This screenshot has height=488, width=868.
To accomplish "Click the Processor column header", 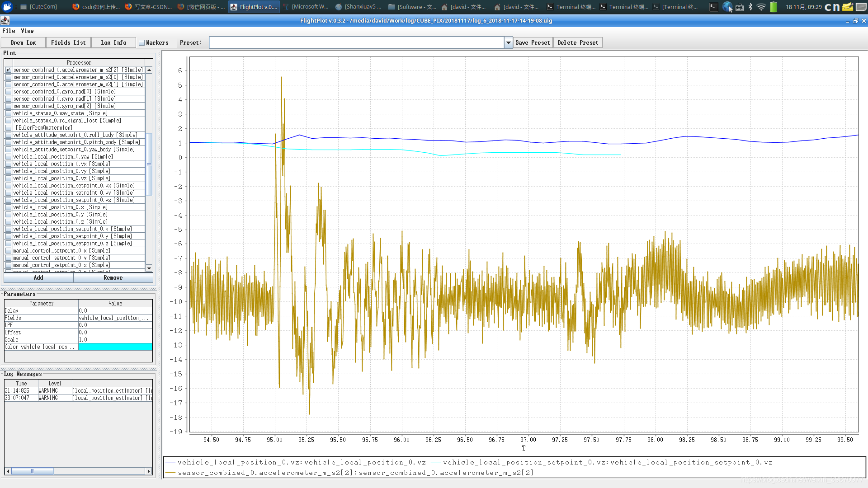I will click(x=79, y=63).
